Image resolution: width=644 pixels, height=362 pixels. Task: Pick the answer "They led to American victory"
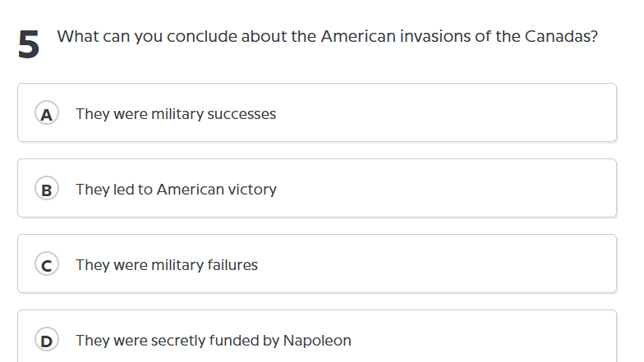pos(176,190)
